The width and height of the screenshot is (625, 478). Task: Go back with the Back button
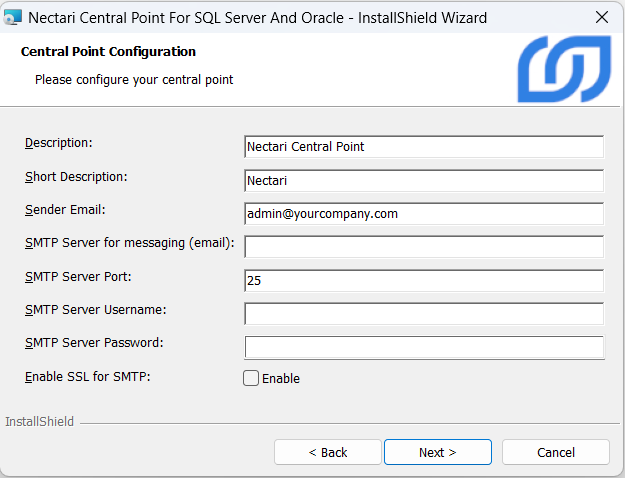pos(328,452)
